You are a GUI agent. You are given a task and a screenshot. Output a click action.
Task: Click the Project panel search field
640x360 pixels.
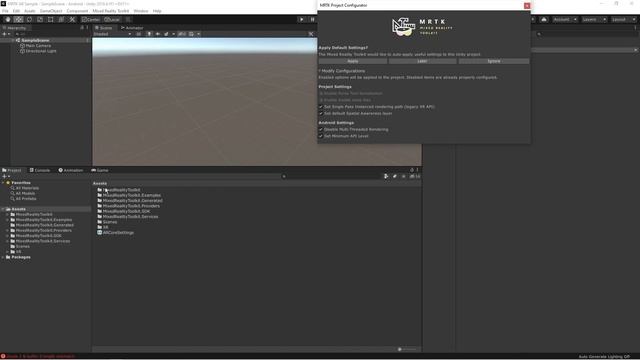coord(331,176)
